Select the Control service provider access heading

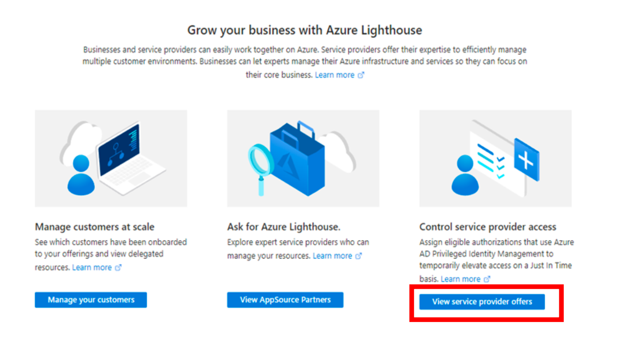487,227
